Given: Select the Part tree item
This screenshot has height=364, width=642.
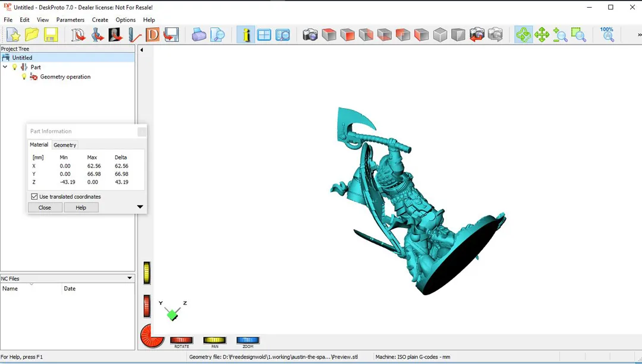Looking at the screenshot, I should click(x=36, y=67).
